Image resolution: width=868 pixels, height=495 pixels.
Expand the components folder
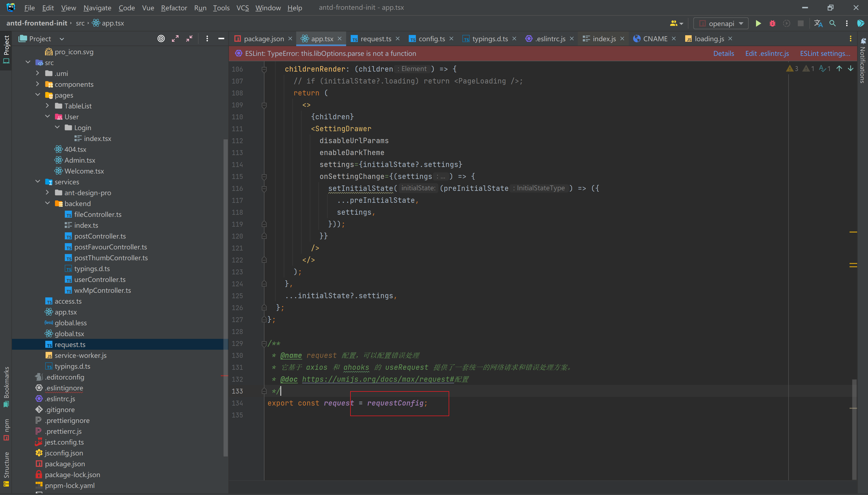pyautogui.click(x=38, y=84)
